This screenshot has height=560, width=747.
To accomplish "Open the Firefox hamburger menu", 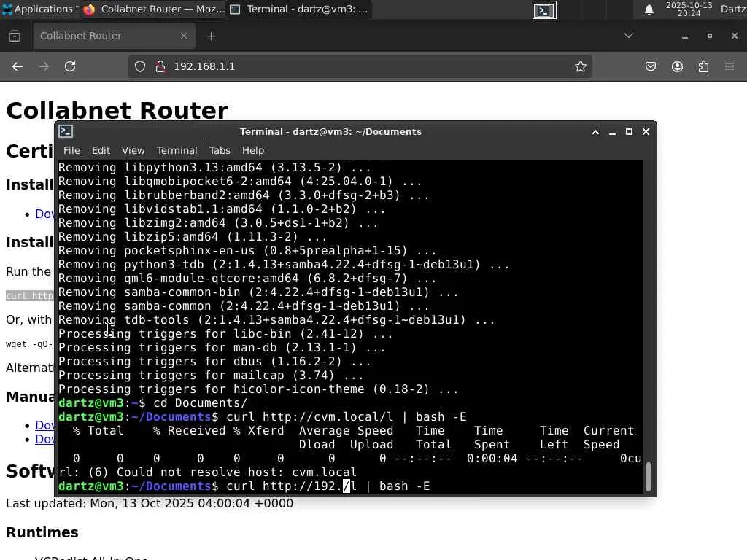I will coord(729,66).
